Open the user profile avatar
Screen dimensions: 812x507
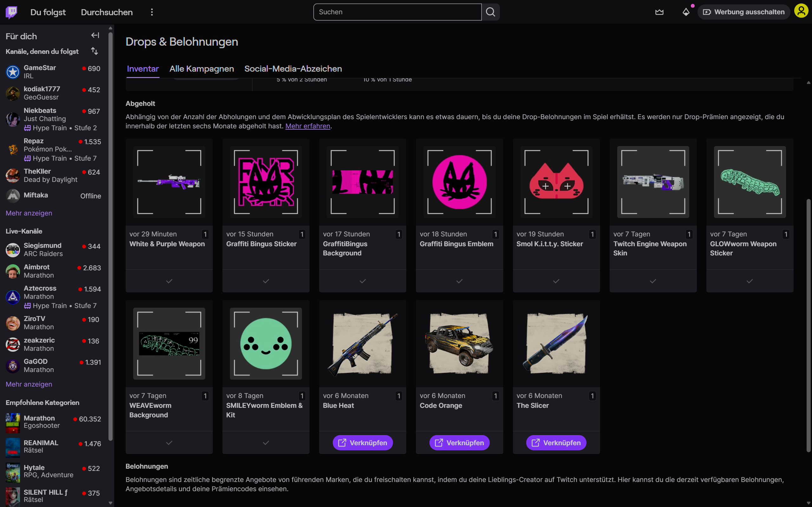pos(801,11)
